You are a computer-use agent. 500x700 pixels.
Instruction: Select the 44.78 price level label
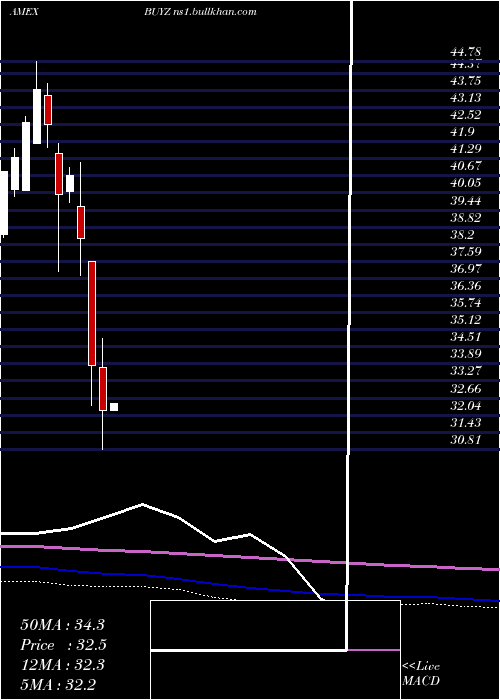pos(465,54)
